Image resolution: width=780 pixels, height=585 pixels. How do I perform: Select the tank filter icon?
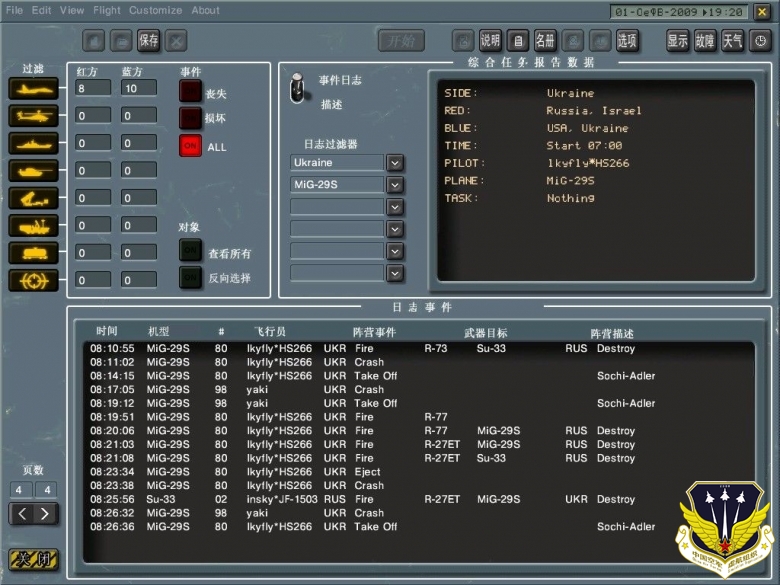click(33, 171)
